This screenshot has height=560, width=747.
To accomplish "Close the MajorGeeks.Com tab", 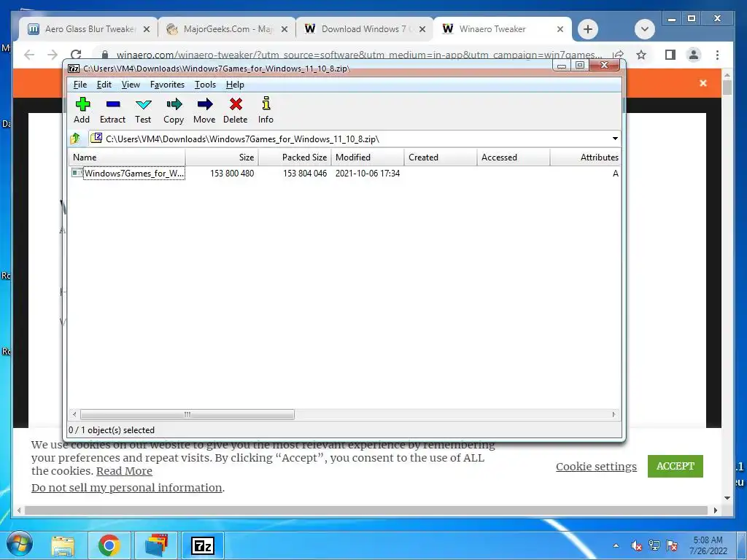I will pyautogui.click(x=285, y=29).
